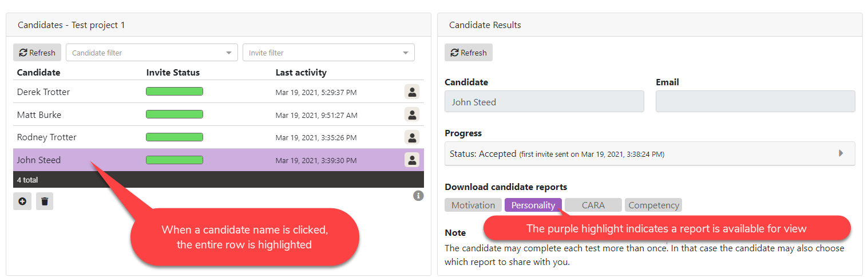
Task: Click the empty Email field
Action: (x=755, y=102)
